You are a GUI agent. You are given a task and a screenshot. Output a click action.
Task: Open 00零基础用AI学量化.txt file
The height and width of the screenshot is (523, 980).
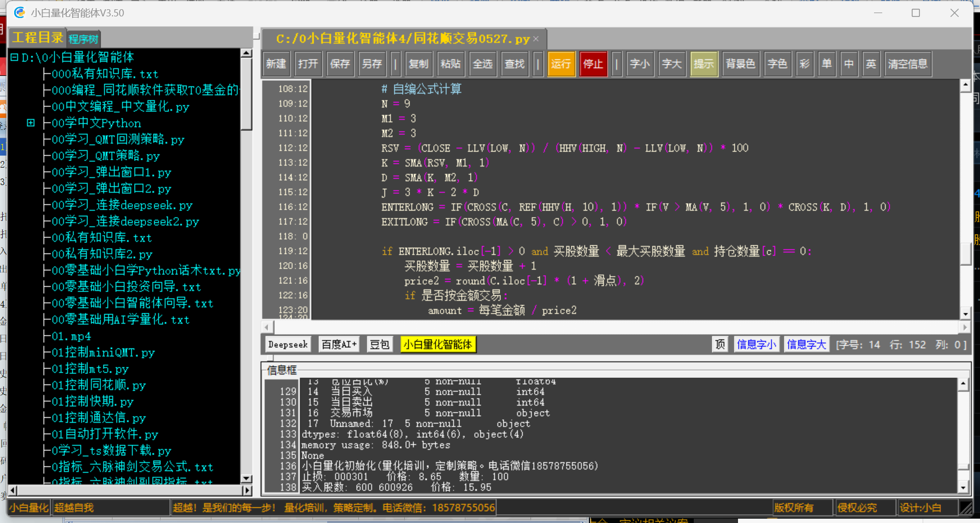coord(121,319)
